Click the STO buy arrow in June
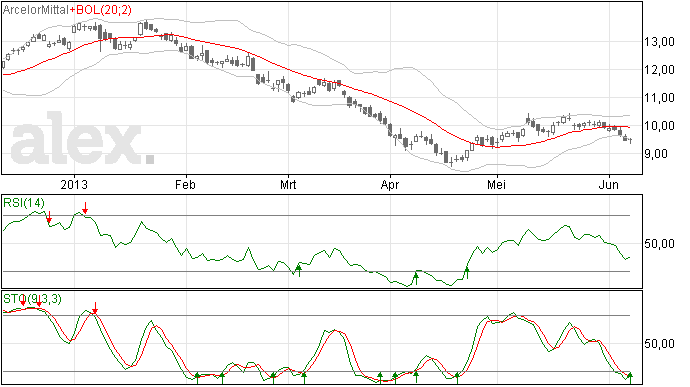 (x=630, y=378)
